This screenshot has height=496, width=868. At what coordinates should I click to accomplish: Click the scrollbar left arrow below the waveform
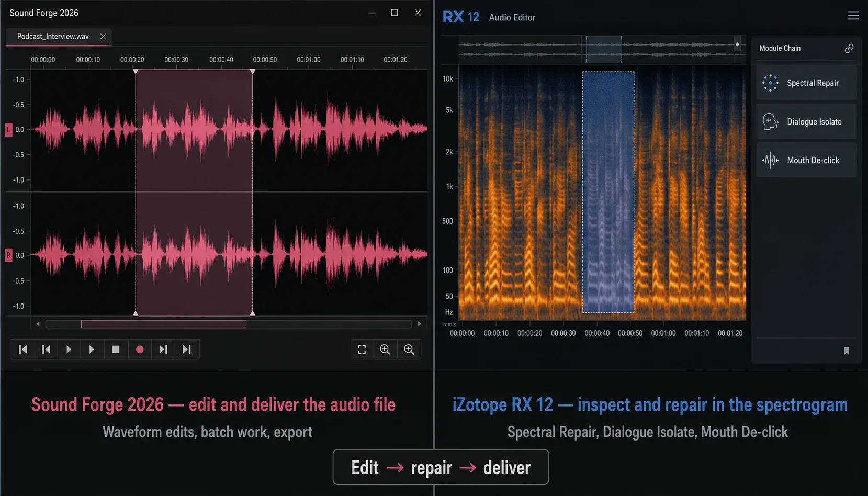tap(38, 324)
